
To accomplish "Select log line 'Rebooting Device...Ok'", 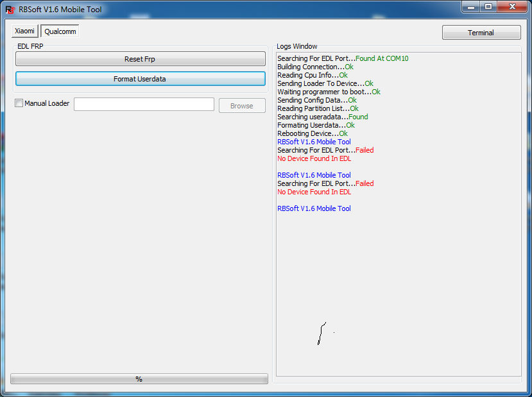I will pos(313,133).
